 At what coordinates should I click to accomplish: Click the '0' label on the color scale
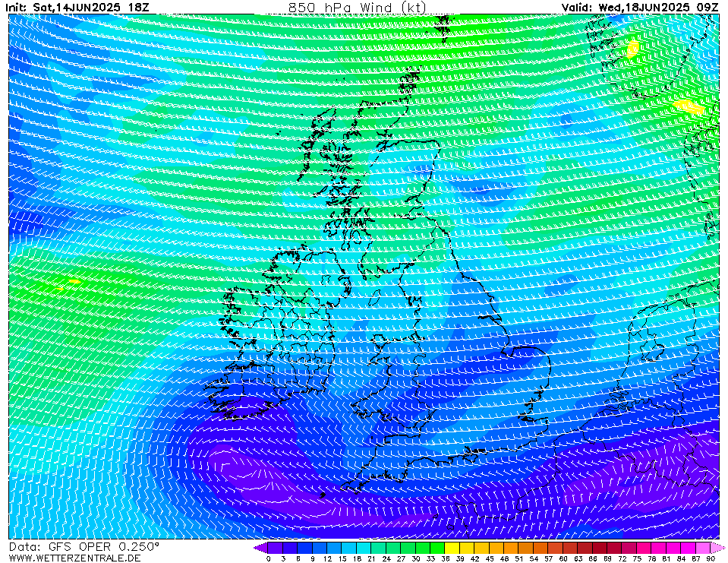pos(269,558)
